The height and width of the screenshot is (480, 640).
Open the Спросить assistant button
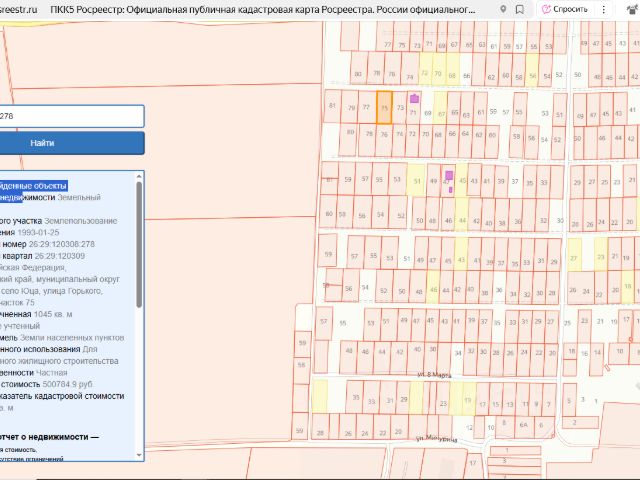point(564,9)
